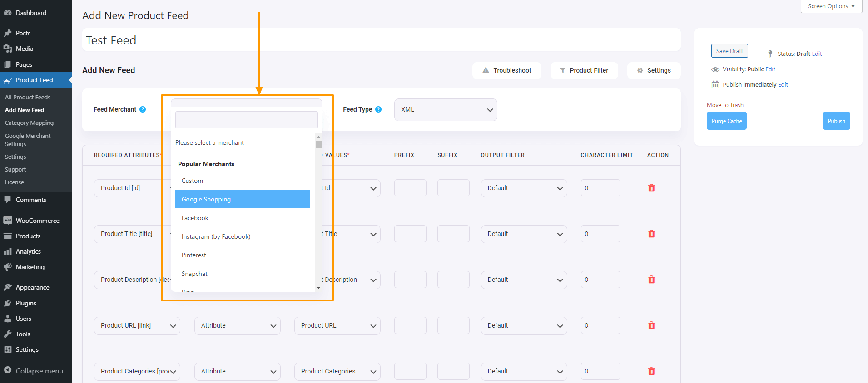Image resolution: width=868 pixels, height=383 pixels.
Task: Click the Users person icon
Action: (x=8, y=319)
